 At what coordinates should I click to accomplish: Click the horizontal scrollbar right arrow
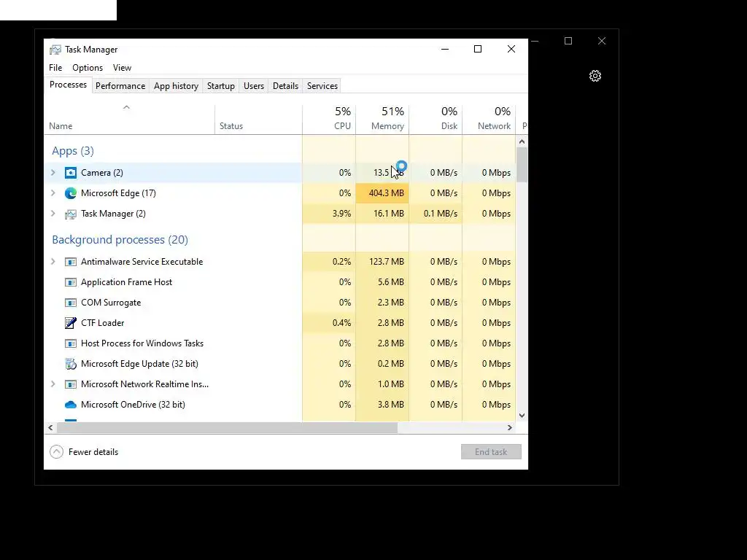click(510, 427)
